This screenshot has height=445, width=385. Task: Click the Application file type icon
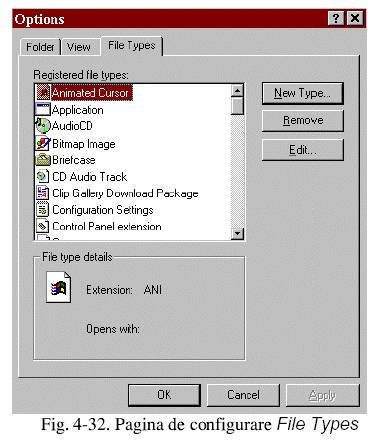pos(43,109)
